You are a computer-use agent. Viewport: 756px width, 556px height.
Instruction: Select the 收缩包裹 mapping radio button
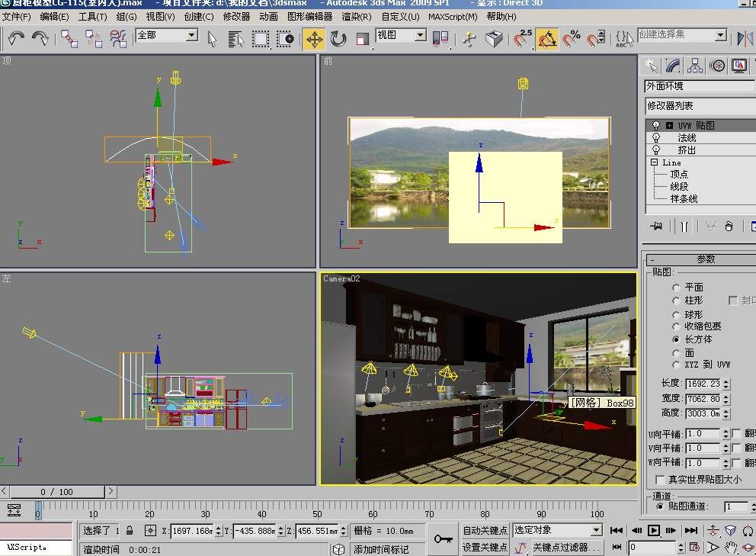click(676, 326)
